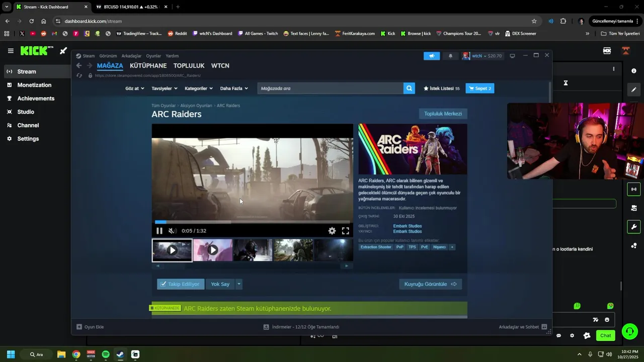Open Spotify from the Windows taskbar
The width and height of the screenshot is (644, 362).
coord(106,354)
